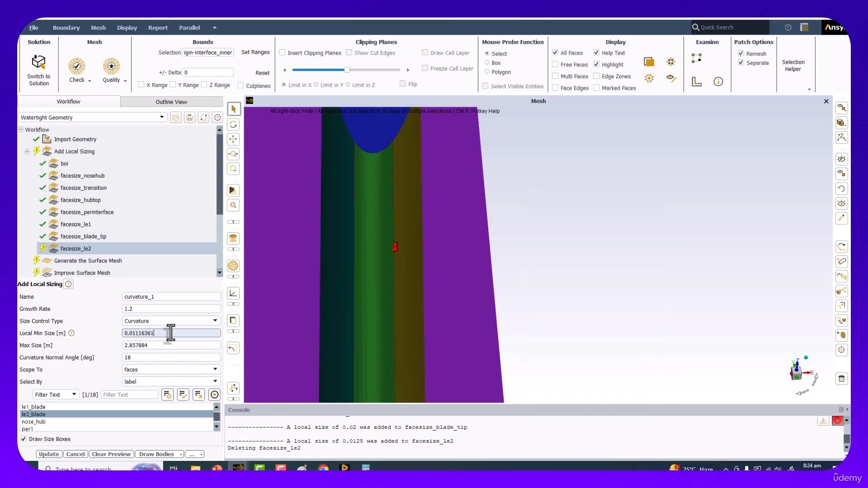
Task: Expand the Draw Bodies dropdown arrow
Action: [180, 455]
